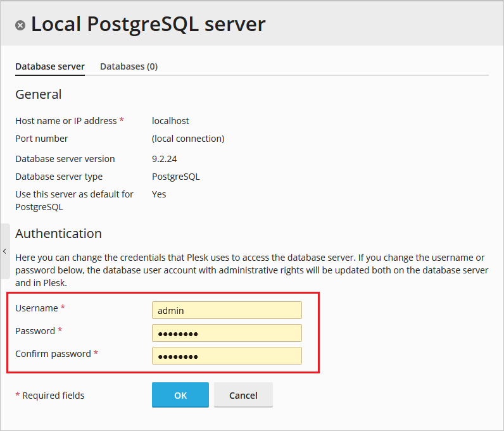Image resolution: width=504 pixels, height=431 pixels.
Task: Click the 9.2.24 server version value
Action: click(x=165, y=158)
